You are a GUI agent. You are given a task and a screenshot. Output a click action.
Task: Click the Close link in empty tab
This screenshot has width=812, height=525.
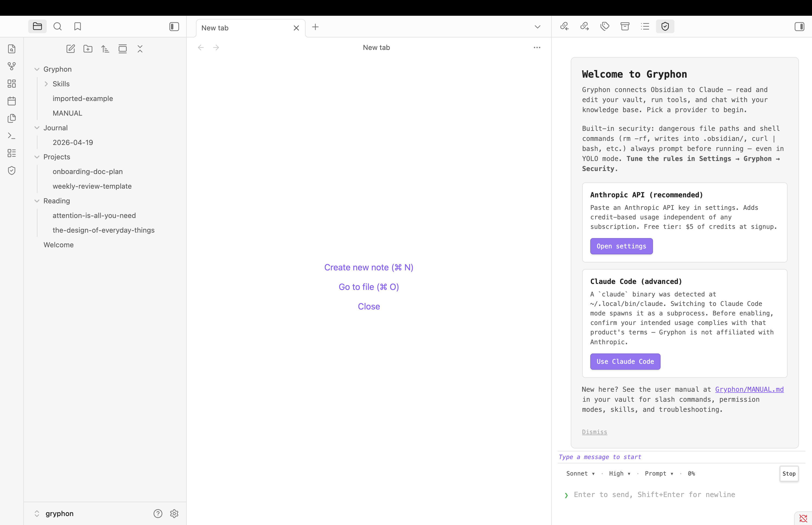pyautogui.click(x=369, y=306)
